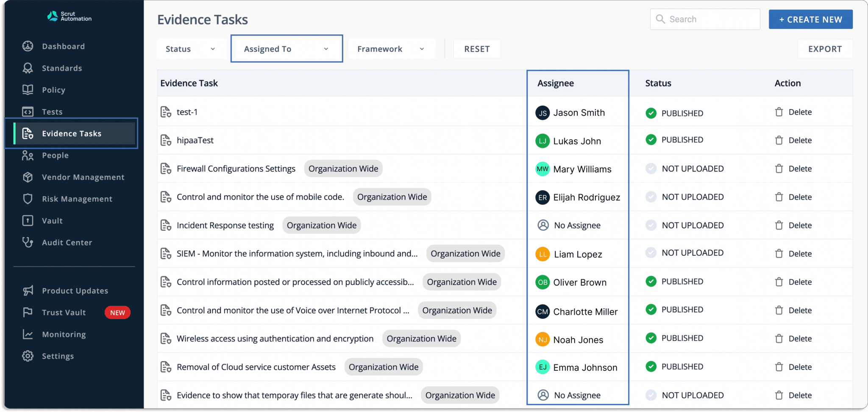This screenshot has width=868, height=412.
Task: Click green published check in Jason Smith row
Action: coord(651,113)
